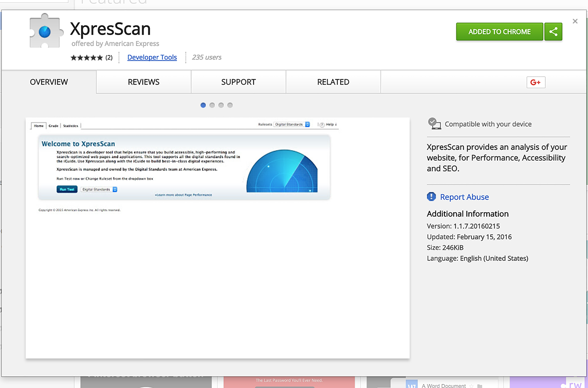Open the Report Abuse link

point(464,197)
